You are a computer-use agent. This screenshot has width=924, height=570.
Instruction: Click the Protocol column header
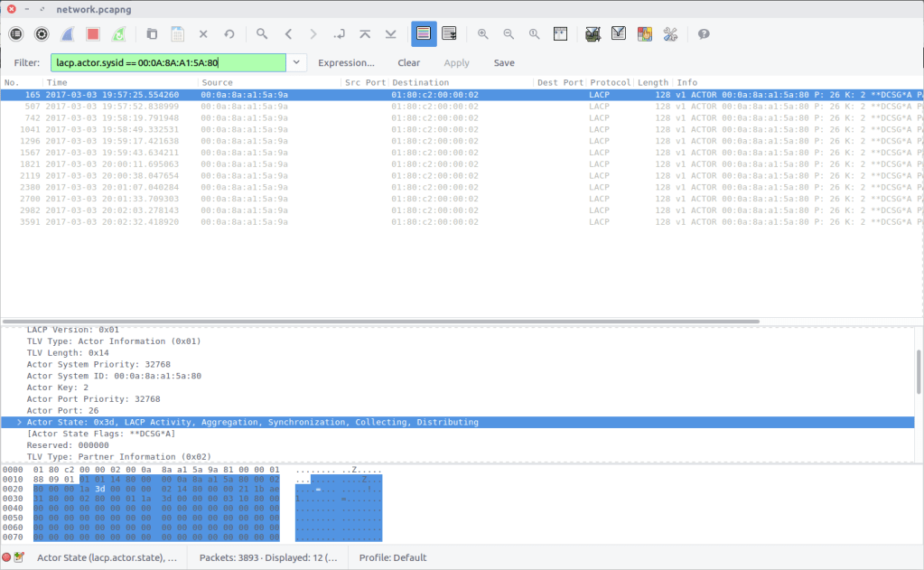610,83
